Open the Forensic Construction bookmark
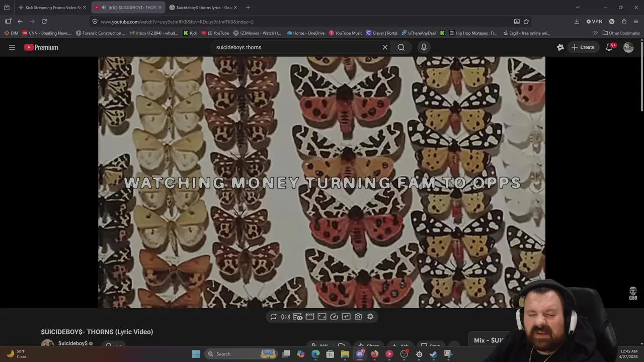Image resolution: width=644 pixels, height=362 pixels. (x=101, y=33)
